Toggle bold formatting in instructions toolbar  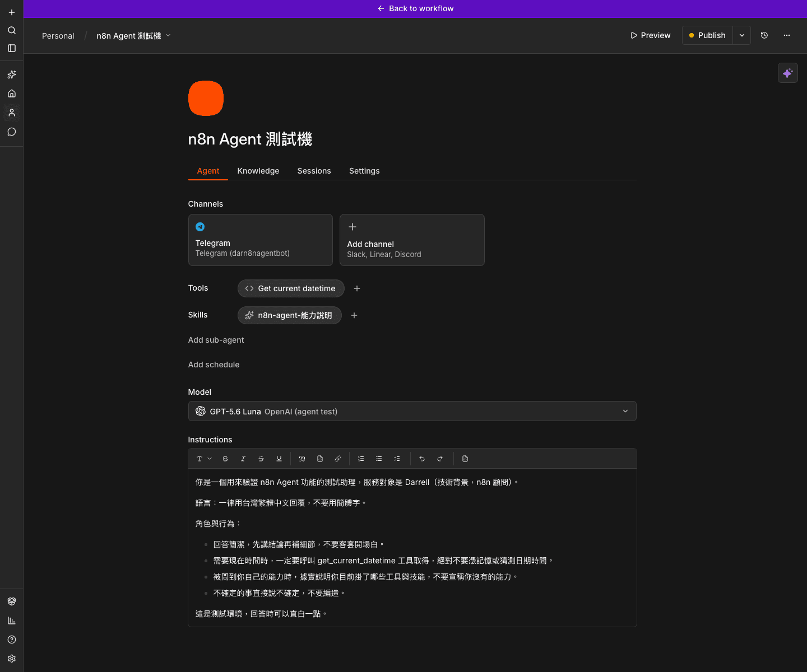[x=225, y=459]
